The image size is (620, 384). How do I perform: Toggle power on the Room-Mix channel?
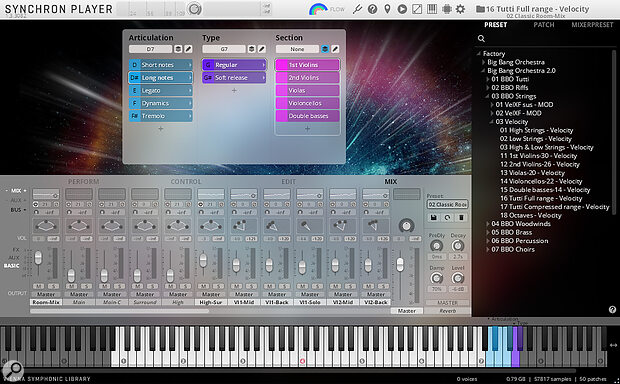point(36,204)
